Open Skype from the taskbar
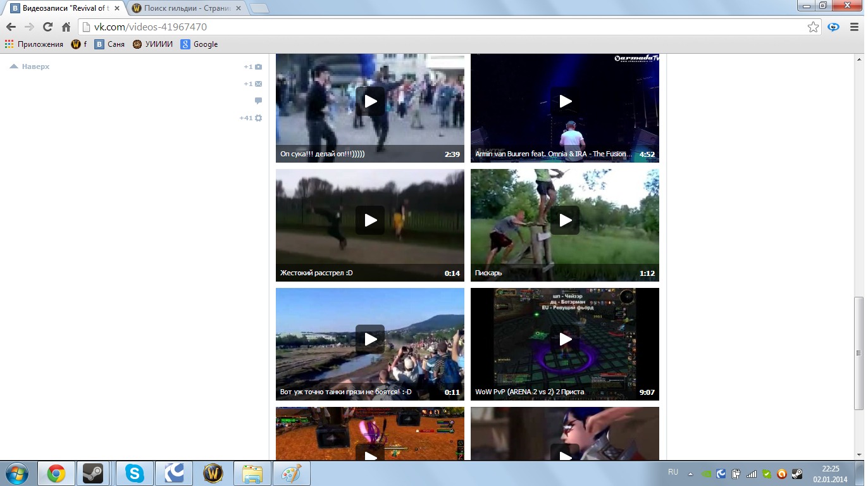868x486 pixels. [135, 473]
